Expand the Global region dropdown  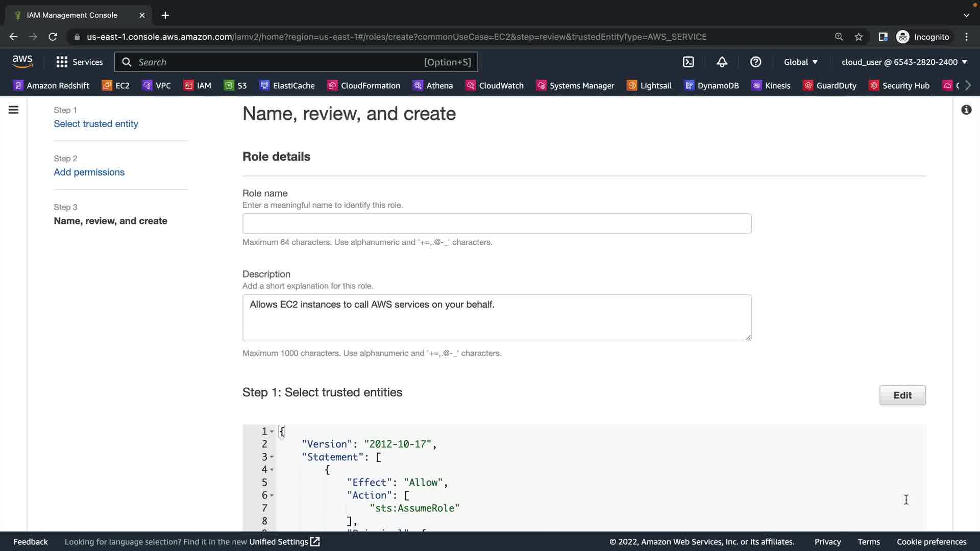pos(800,62)
